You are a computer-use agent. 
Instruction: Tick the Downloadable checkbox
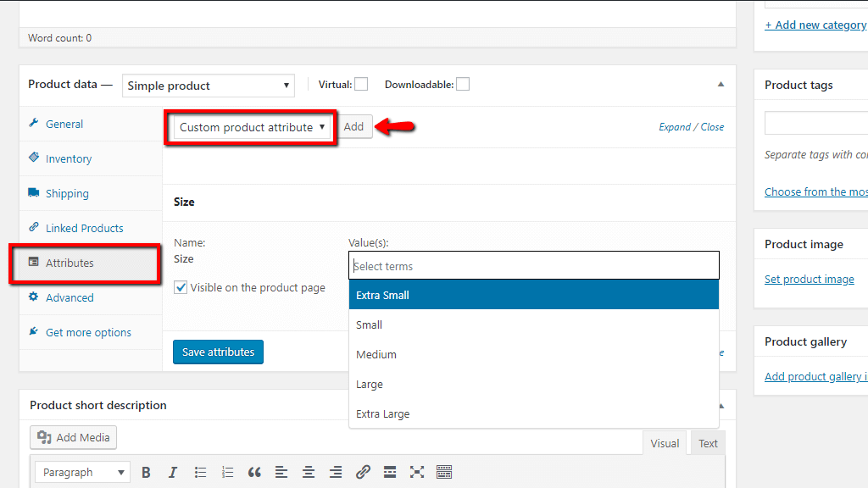coord(463,84)
